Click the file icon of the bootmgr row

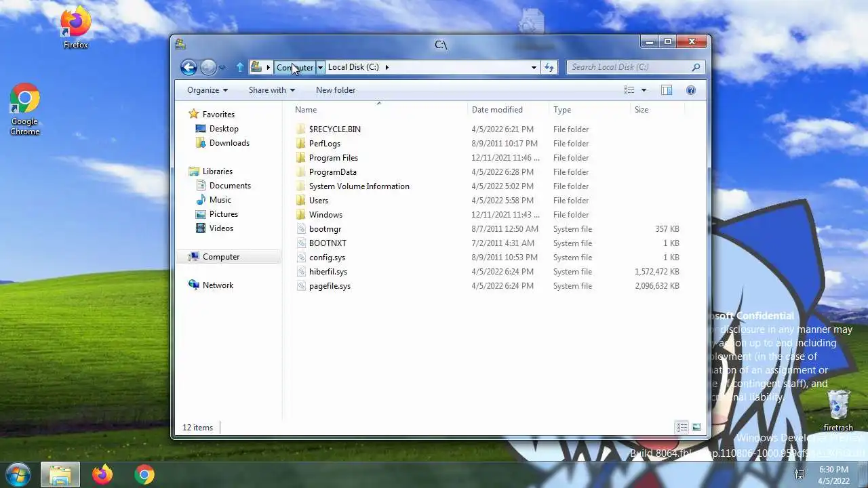point(302,229)
